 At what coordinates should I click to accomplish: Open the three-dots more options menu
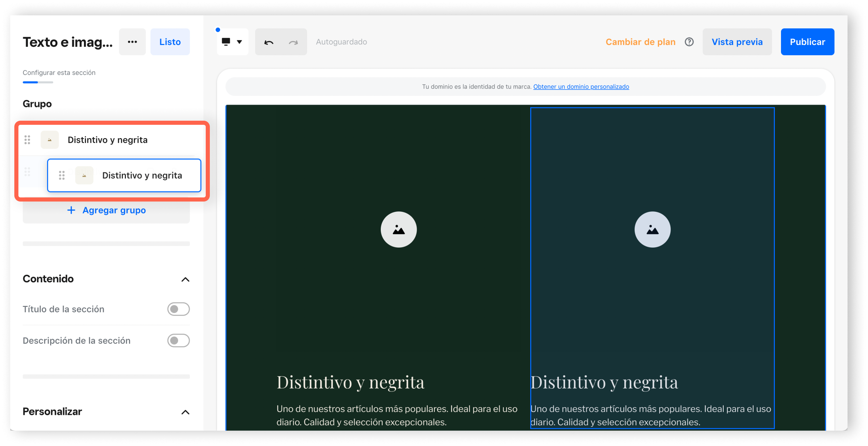[x=132, y=42]
